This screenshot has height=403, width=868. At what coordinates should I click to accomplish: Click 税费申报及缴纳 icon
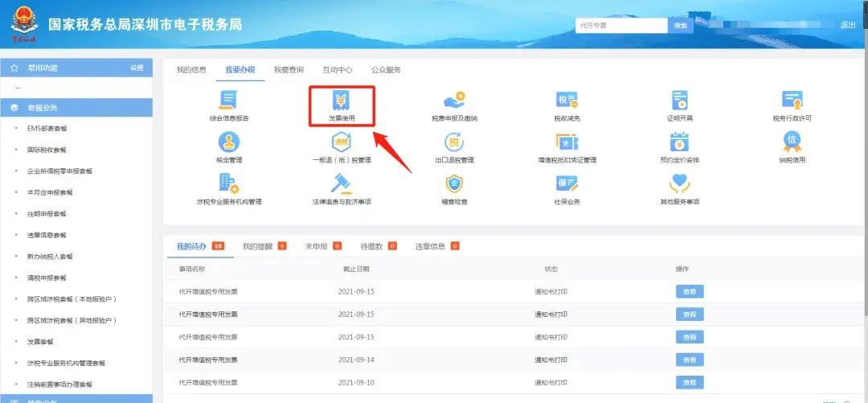click(454, 101)
